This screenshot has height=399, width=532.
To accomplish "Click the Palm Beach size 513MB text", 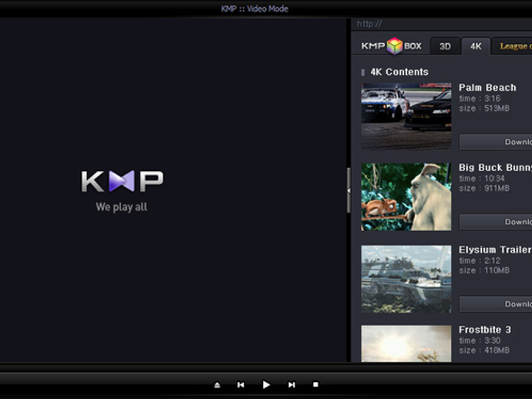I will [x=484, y=109].
